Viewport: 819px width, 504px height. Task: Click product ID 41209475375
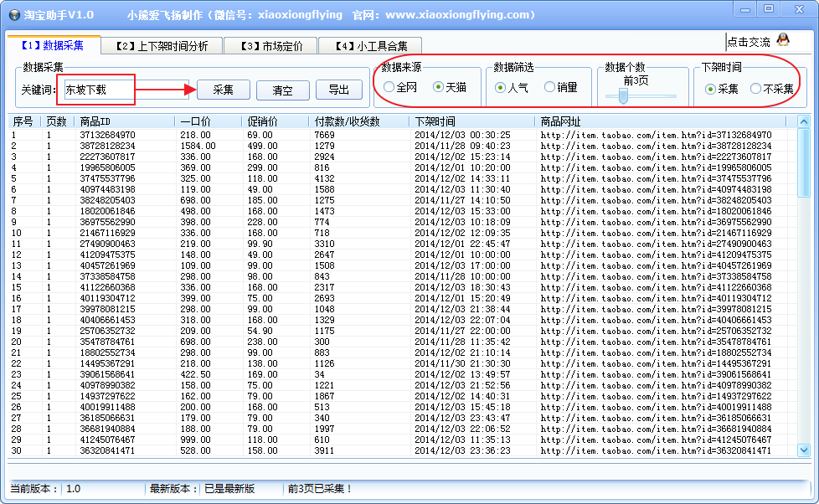107,255
